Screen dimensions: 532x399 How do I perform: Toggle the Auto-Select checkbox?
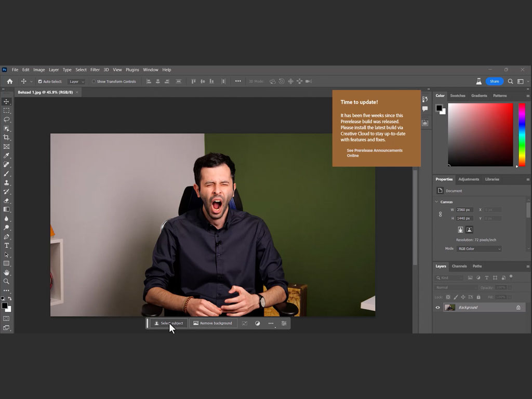click(x=40, y=82)
